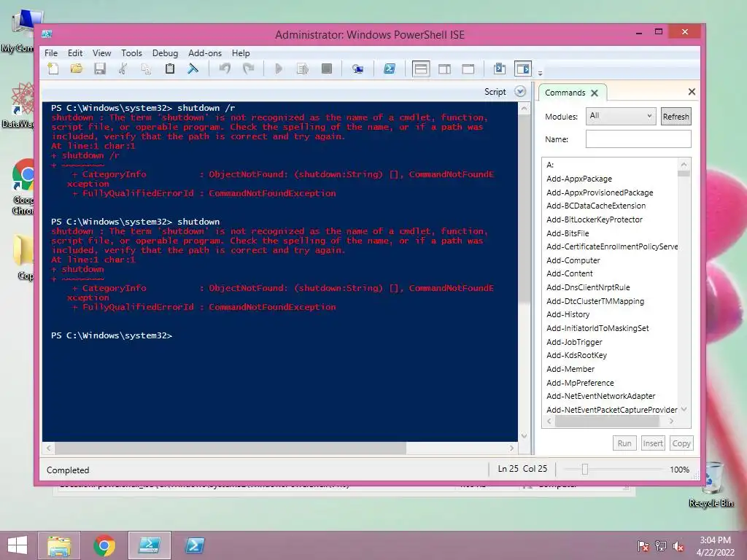Click the Copy button in Commands panel

point(681,443)
